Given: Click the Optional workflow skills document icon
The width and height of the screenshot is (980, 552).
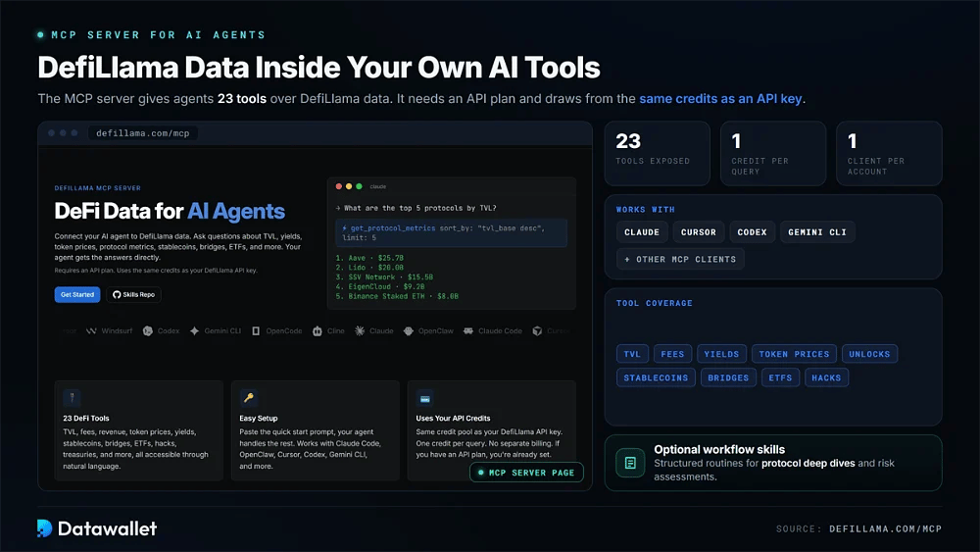Looking at the screenshot, I should point(630,463).
